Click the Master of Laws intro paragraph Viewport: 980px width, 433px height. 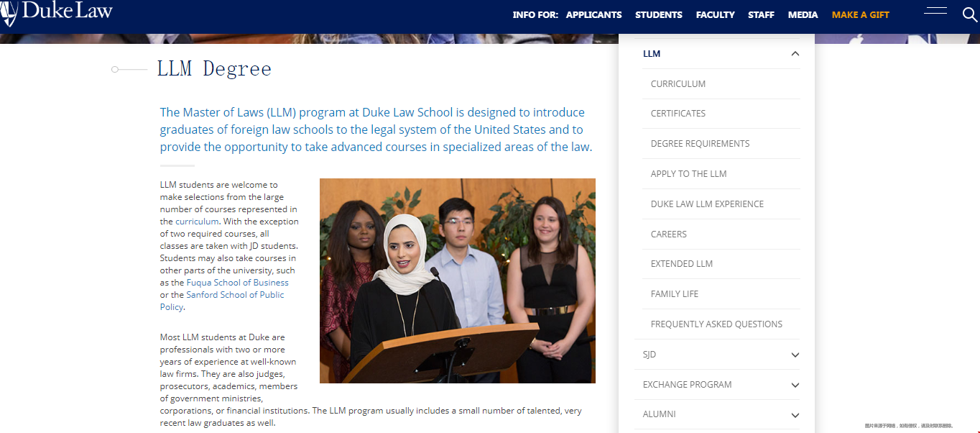376,129
